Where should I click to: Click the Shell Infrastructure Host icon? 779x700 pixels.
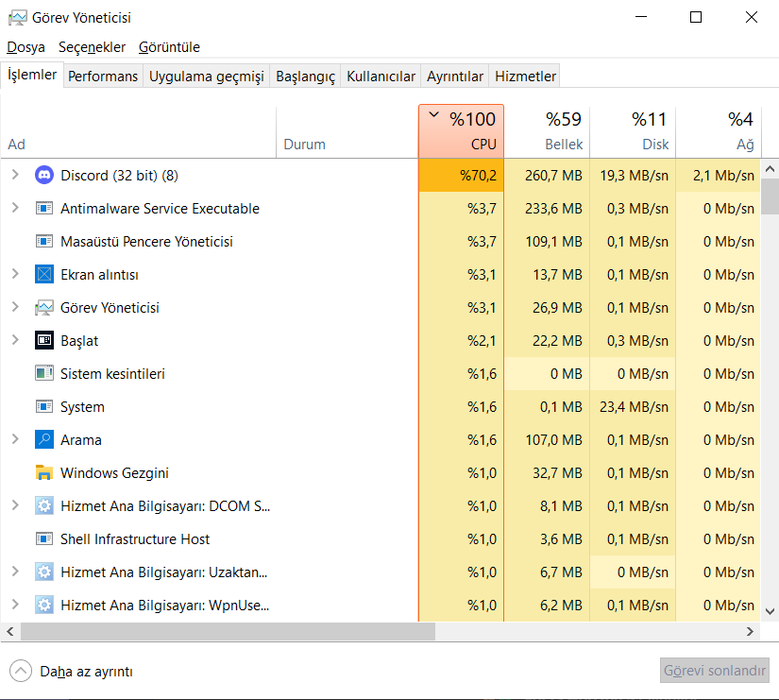pyautogui.click(x=44, y=538)
